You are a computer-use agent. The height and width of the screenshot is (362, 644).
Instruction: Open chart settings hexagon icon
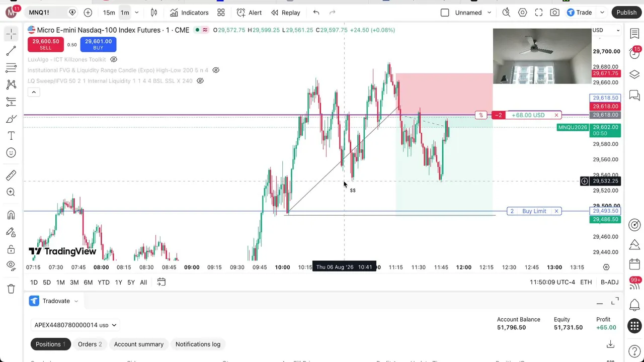523,13
